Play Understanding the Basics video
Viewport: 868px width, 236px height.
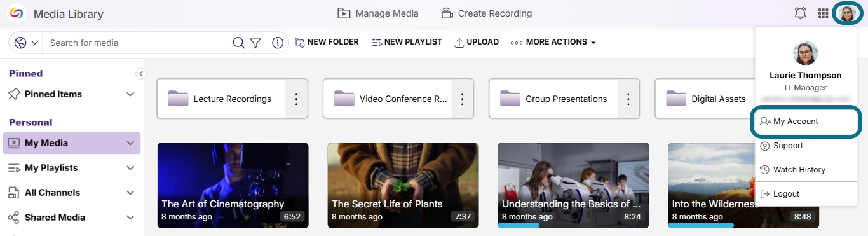(574, 185)
